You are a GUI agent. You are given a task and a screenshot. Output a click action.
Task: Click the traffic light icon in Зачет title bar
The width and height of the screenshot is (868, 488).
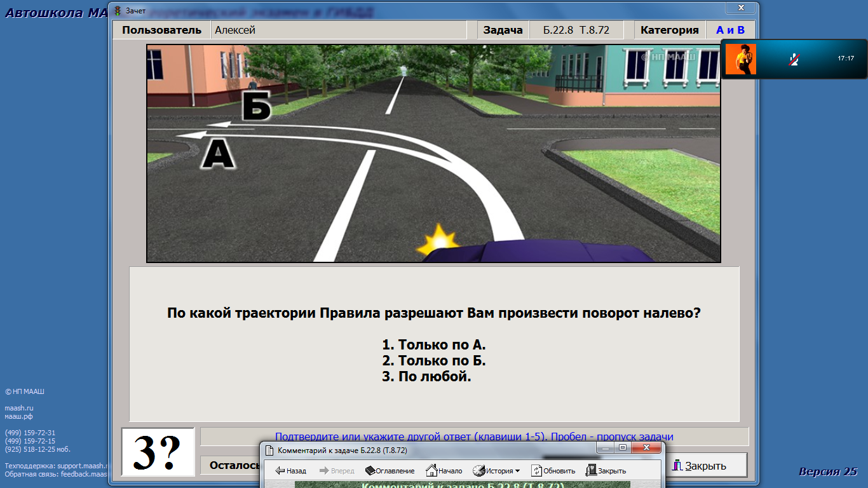coord(118,10)
